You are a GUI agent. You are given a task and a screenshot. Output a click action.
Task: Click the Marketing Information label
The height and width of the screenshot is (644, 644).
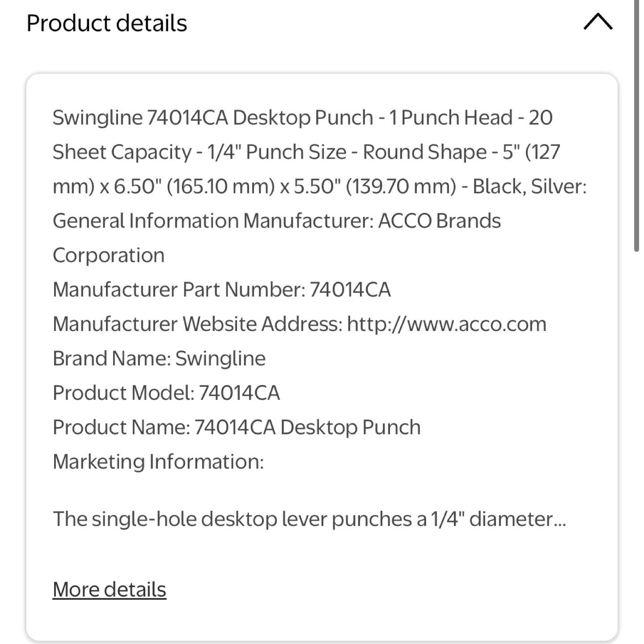(158, 462)
